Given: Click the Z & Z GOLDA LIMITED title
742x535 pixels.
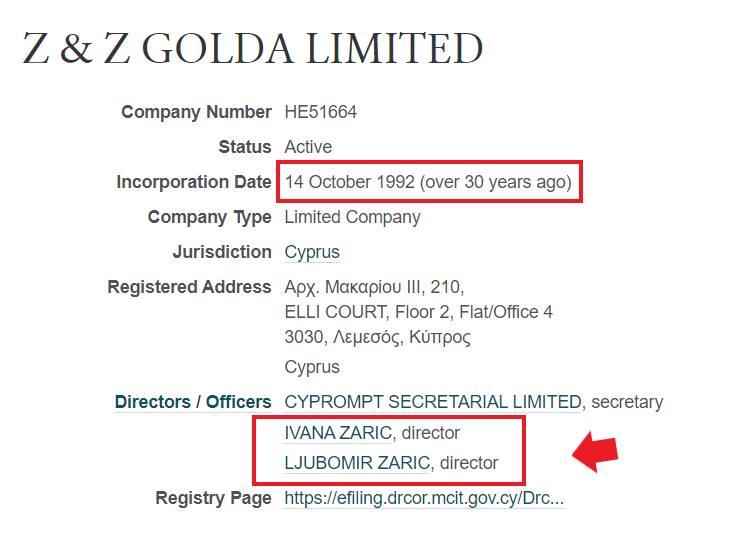Looking at the screenshot, I should (253, 48).
